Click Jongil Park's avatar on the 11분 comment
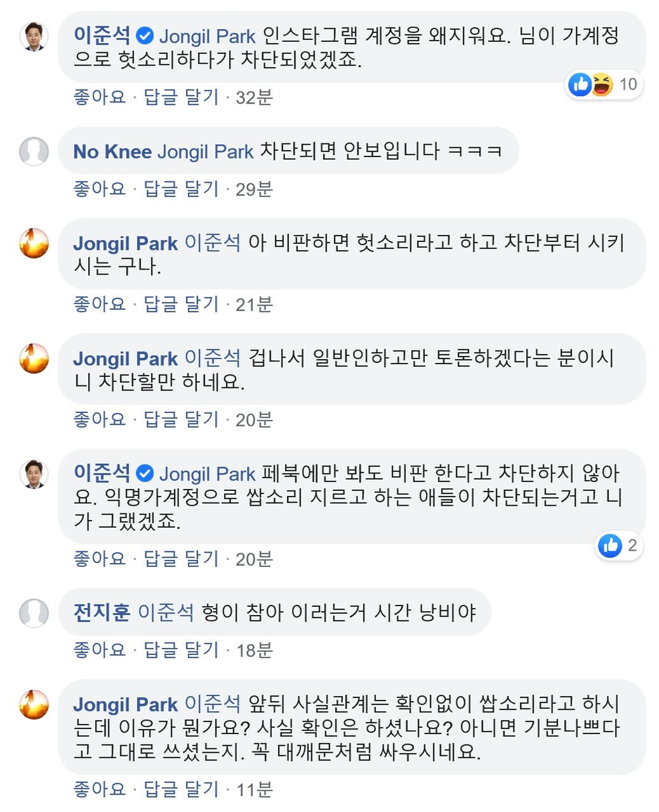The width and height of the screenshot is (659, 812). click(x=33, y=705)
